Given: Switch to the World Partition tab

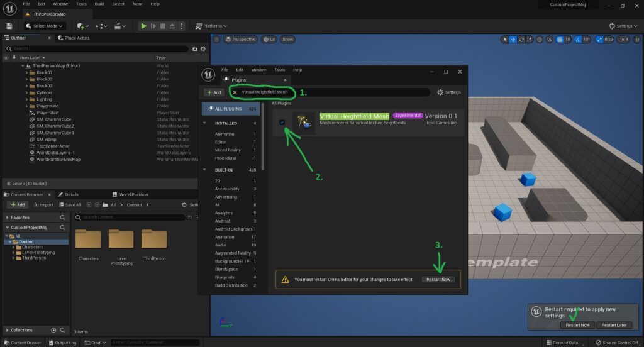Looking at the screenshot, I should click(130, 194).
